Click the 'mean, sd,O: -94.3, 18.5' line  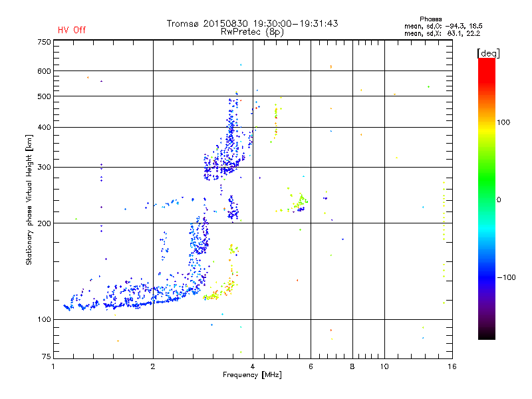click(x=443, y=26)
